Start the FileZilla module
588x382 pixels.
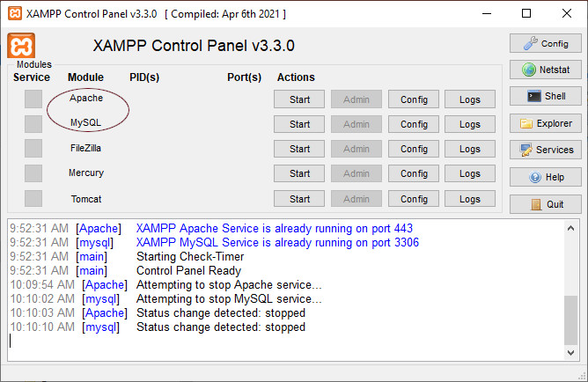299,149
